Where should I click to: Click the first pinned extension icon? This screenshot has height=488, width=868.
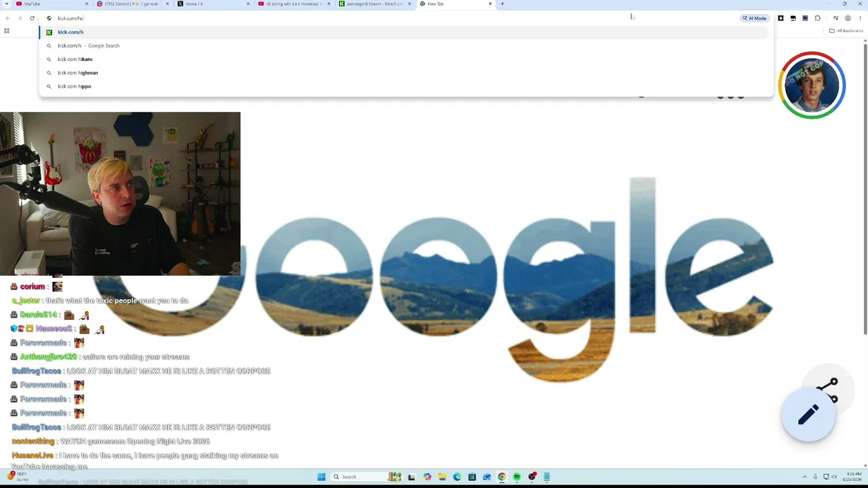coord(781,18)
